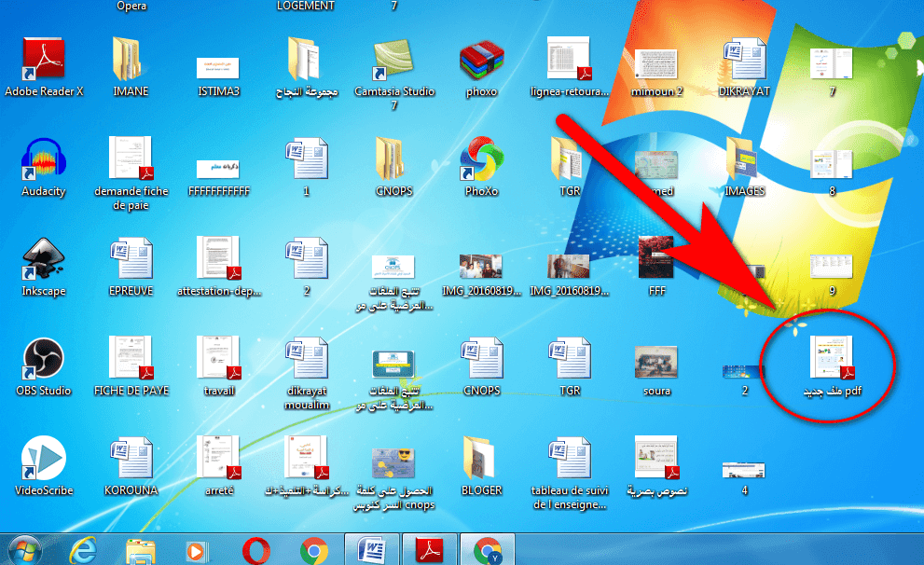Open OBS Studio desktop shortcut
Viewport: 924px width, 565px height.
(x=43, y=358)
